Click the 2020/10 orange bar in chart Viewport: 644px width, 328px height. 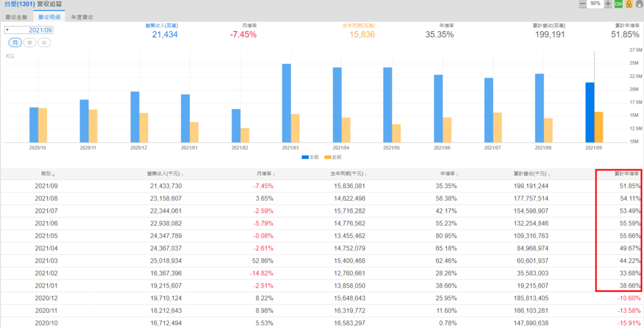tap(43, 125)
